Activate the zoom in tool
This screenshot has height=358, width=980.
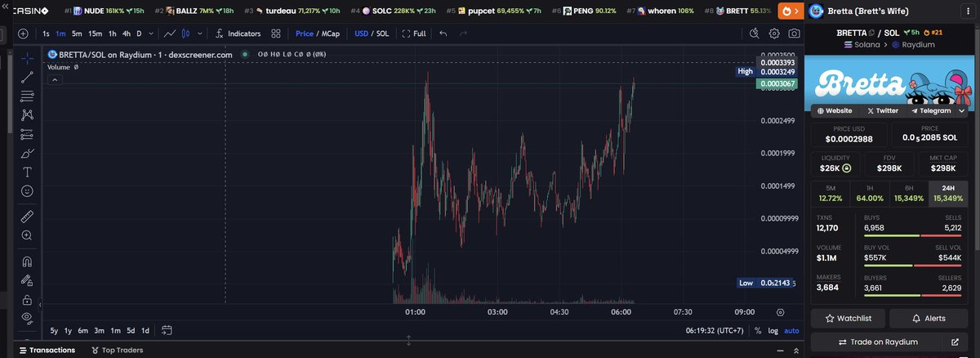point(27,235)
